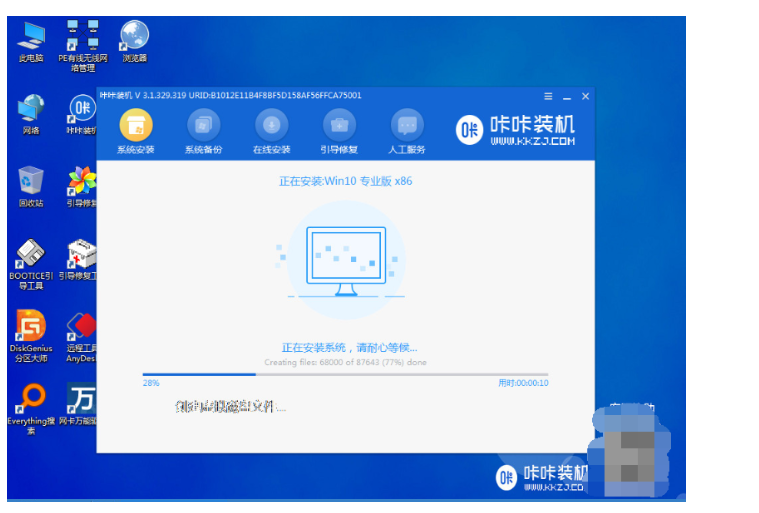The width and height of the screenshot is (759, 513).
Task: Launch the 咔咔装机 desktop shortcut
Action: tap(82, 114)
